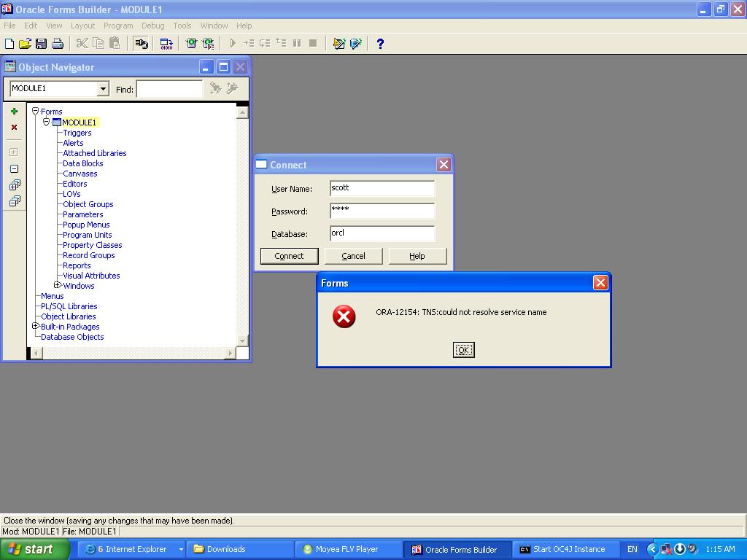Screen dimensions: 747x560
Task: Click Help in the Connect dialog
Action: (x=417, y=256)
